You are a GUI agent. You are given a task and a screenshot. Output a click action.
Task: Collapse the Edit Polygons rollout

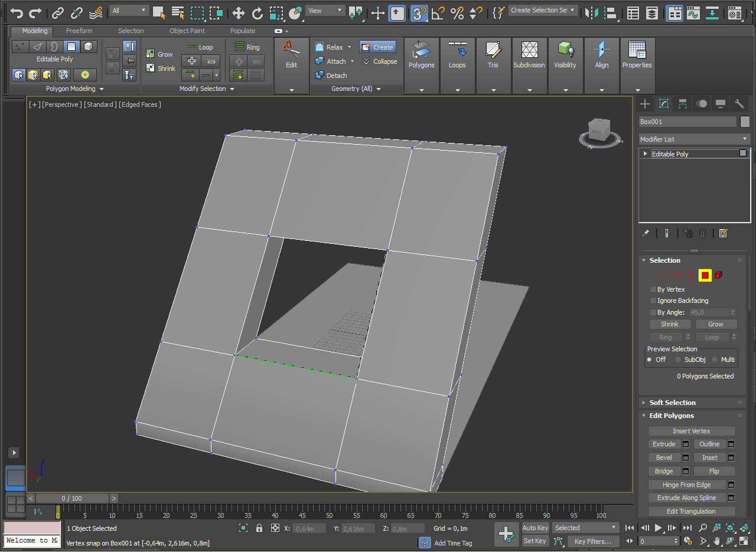[671, 416]
